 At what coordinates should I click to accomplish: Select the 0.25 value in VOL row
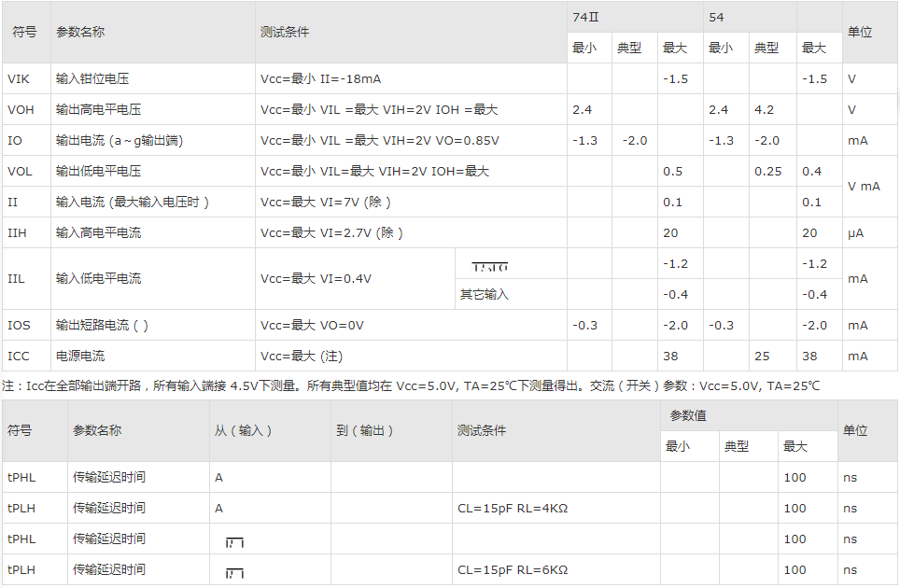point(768,171)
